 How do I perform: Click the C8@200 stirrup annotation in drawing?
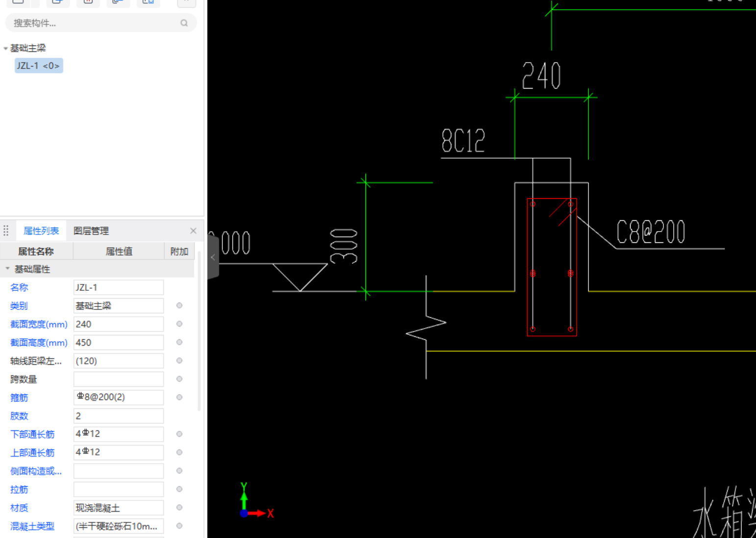coord(651,232)
